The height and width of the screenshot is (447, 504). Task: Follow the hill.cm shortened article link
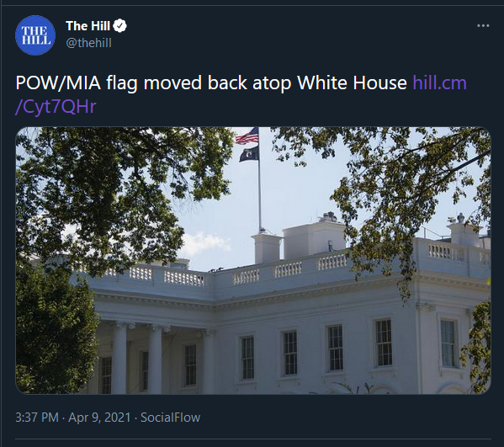439,82
